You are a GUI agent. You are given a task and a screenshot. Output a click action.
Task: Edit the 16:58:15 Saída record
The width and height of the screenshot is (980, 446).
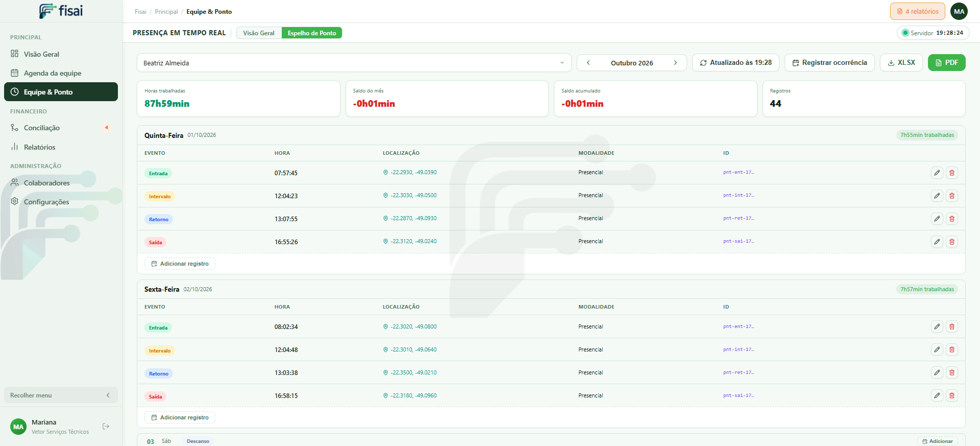point(937,395)
